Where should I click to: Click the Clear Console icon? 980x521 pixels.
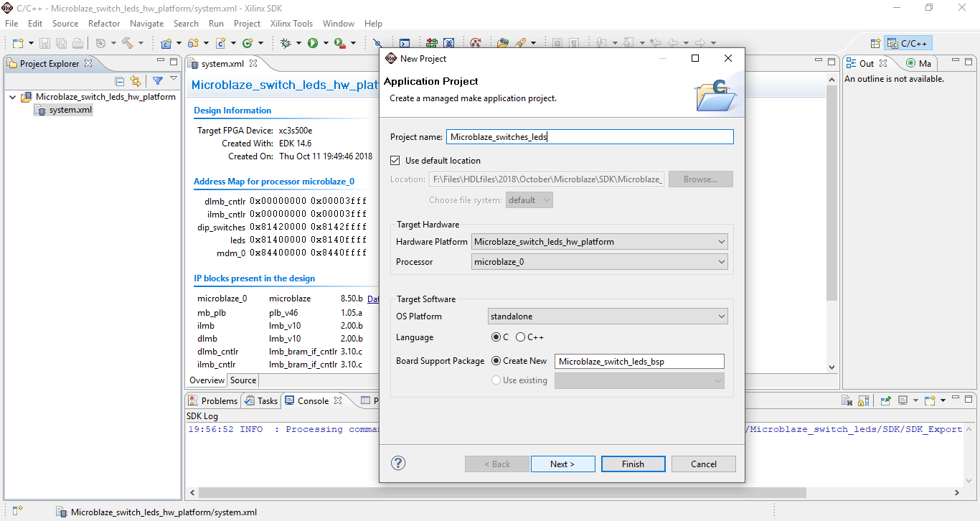tap(847, 400)
